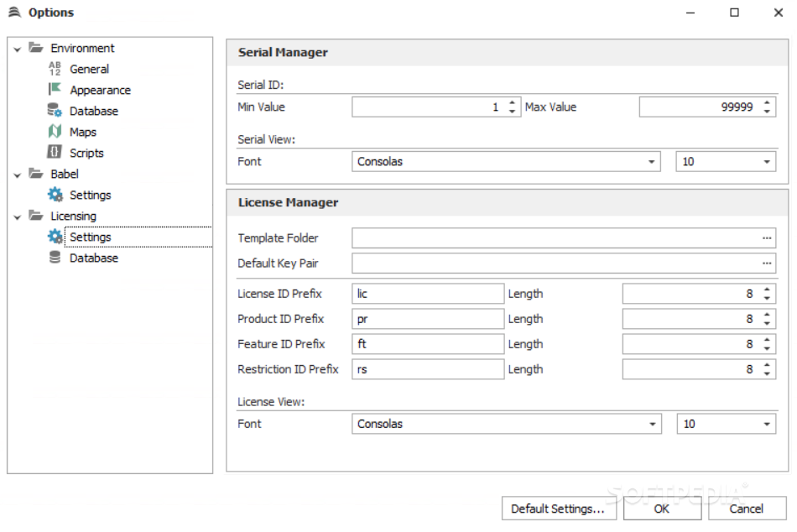Image resolution: width=797 pixels, height=532 pixels.
Task: Confirm options with OK button
Action: pyautogui.click(x=662, y=509)
